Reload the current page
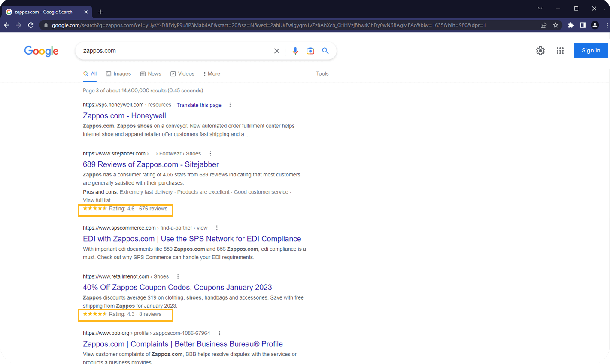This screenshot has height=364, width=610. pos(31,25)
